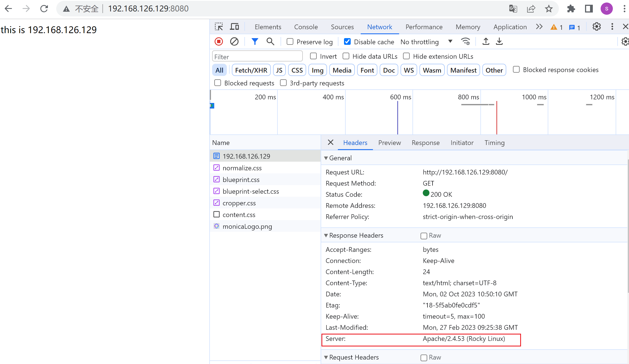629x364 pixels.
Task: Toggle the record button to stop capturing
Action: click(x=218, y=41)
